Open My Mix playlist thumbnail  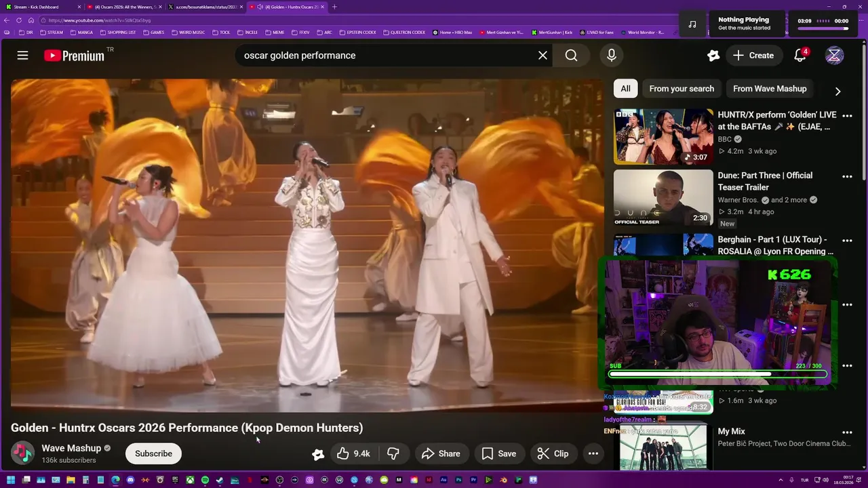click(x=663, y=447)
